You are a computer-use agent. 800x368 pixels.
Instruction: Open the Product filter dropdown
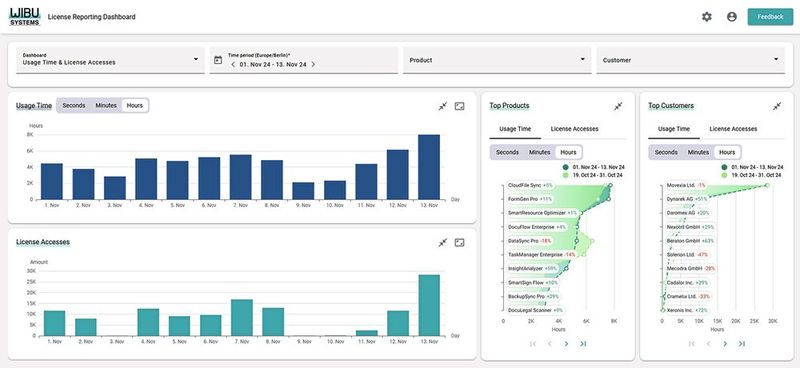click(x=497, y=60)
